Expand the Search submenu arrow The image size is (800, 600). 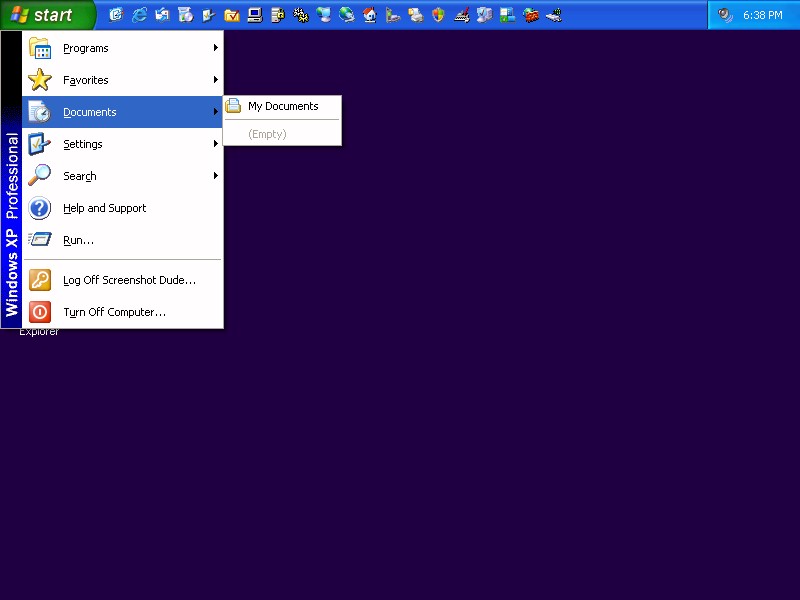point(215,176)
